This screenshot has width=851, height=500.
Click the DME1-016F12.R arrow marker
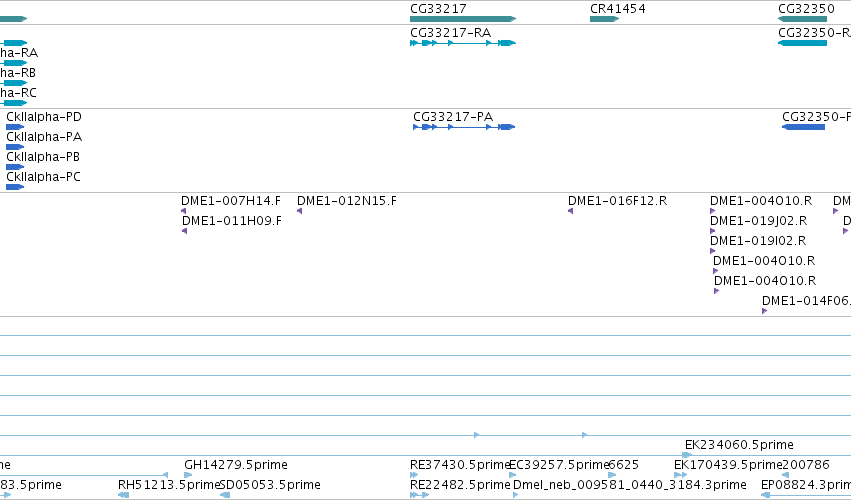point(570,211)
